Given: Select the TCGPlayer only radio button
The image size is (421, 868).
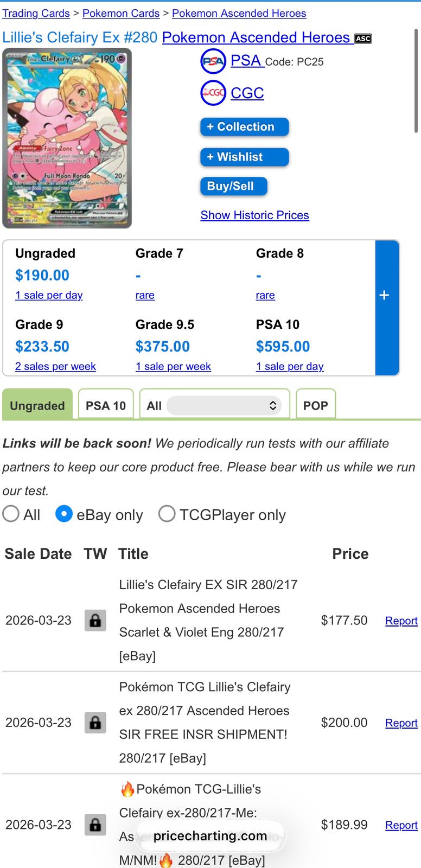Looking at the screenshot, I should click(167, 514).
